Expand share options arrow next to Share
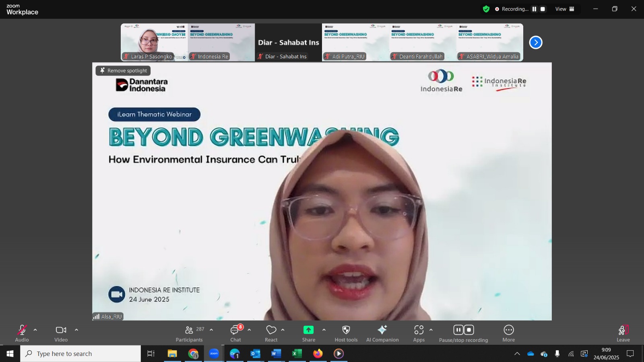The image size is (644, 362). 324,330
